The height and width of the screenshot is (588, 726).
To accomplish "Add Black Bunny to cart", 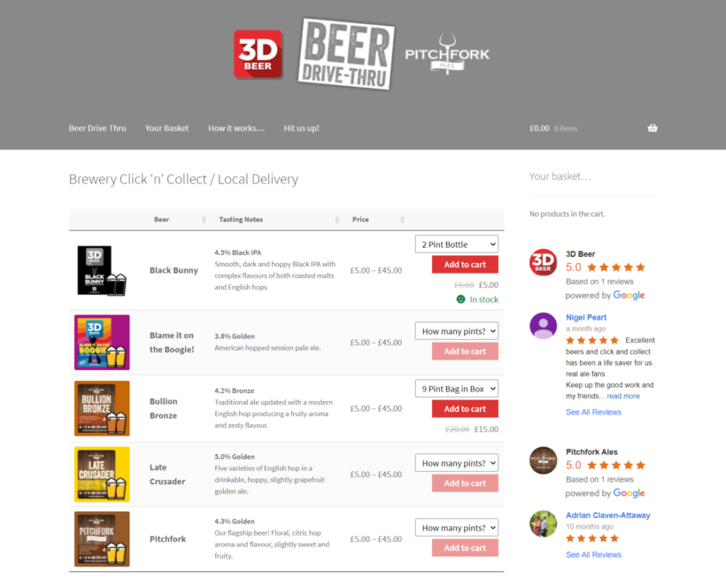I will click(x=465, y=265).
